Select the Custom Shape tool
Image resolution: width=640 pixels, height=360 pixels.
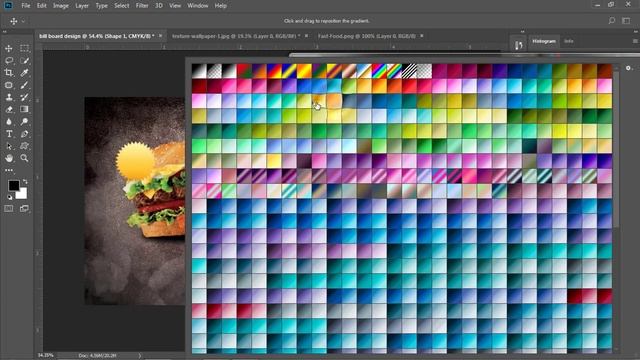tap(24, 146)
